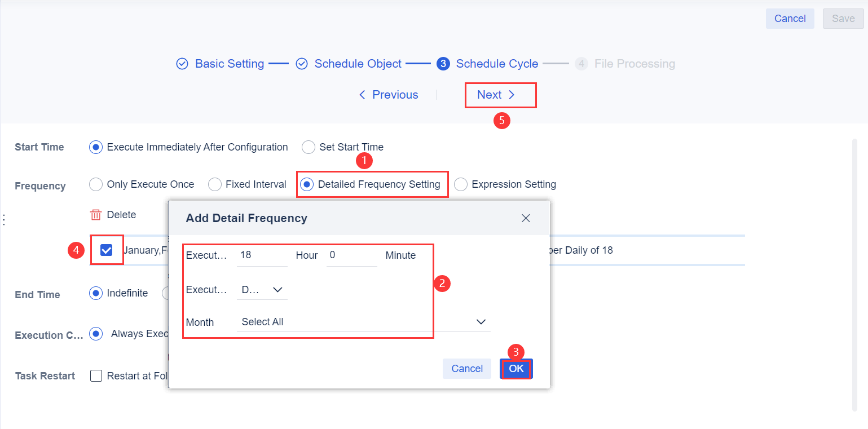
Task: Confirm the dialog with OK
Action: tap(515, 368)
